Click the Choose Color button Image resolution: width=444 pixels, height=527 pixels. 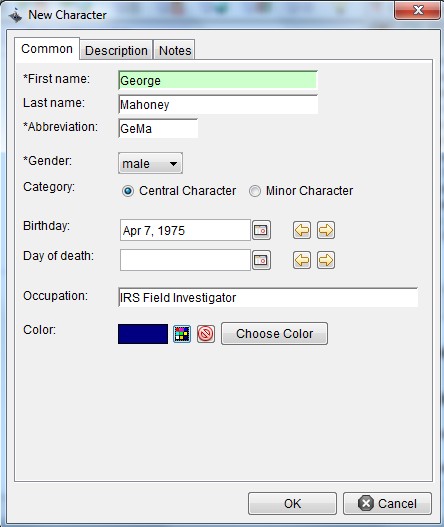[x=274, y=334]
